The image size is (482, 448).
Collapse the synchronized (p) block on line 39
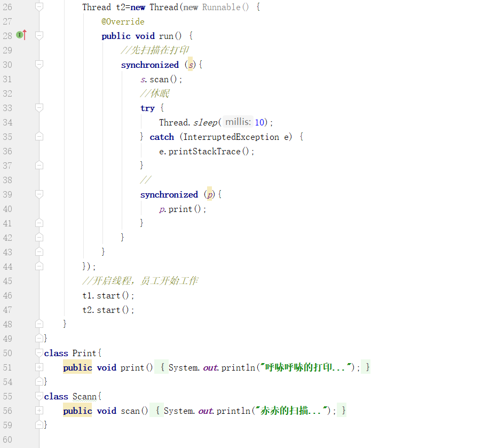39,194
